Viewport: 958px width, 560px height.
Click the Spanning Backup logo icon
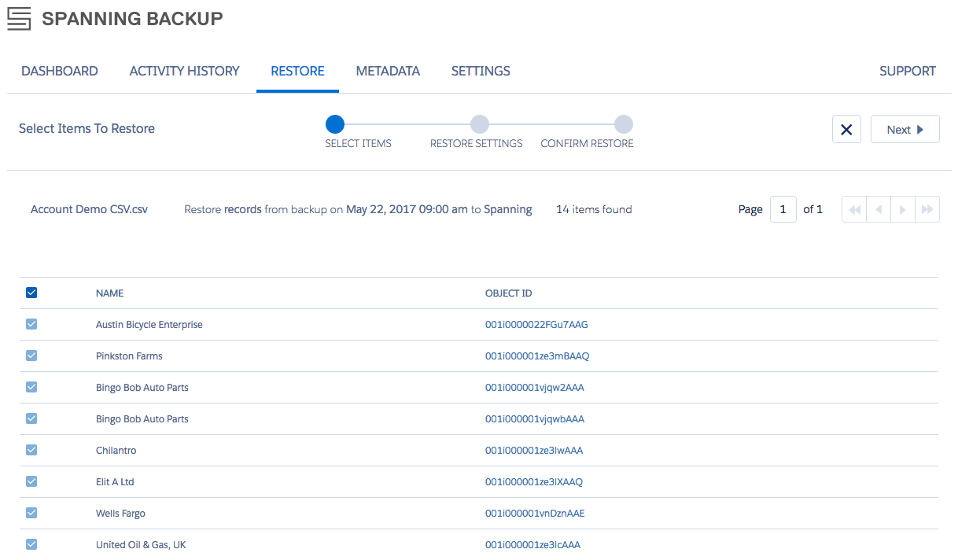(19, 18)
